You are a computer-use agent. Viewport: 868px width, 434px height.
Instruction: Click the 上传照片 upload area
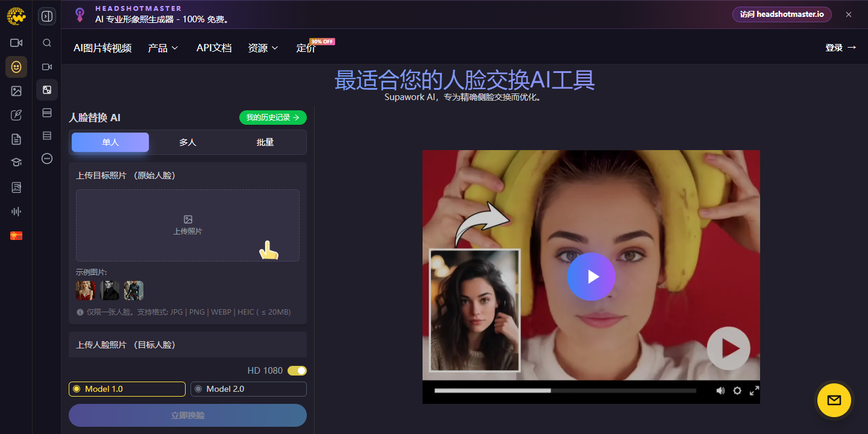point(187,225)
